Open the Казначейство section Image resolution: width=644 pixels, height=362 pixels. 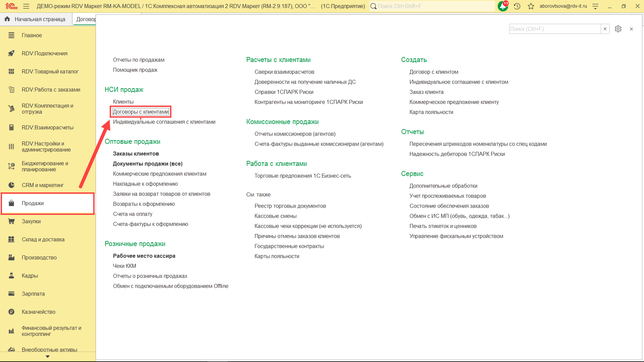coord(38,312)
